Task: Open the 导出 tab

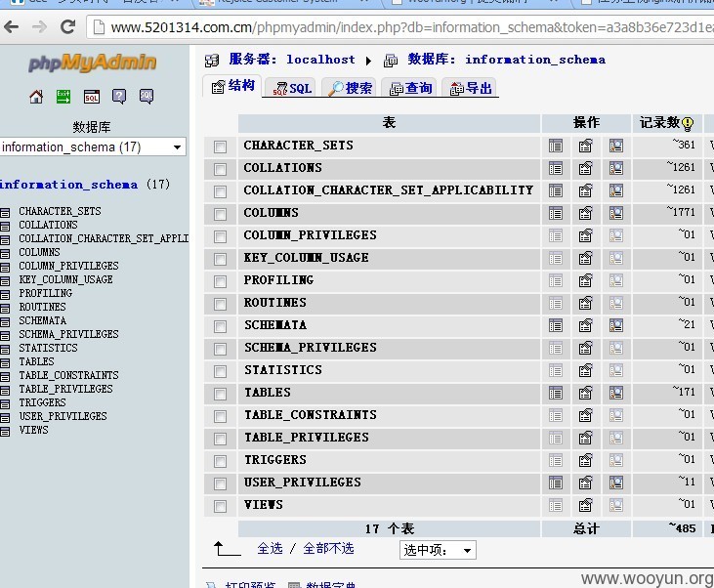Action: tap(471, 88)
